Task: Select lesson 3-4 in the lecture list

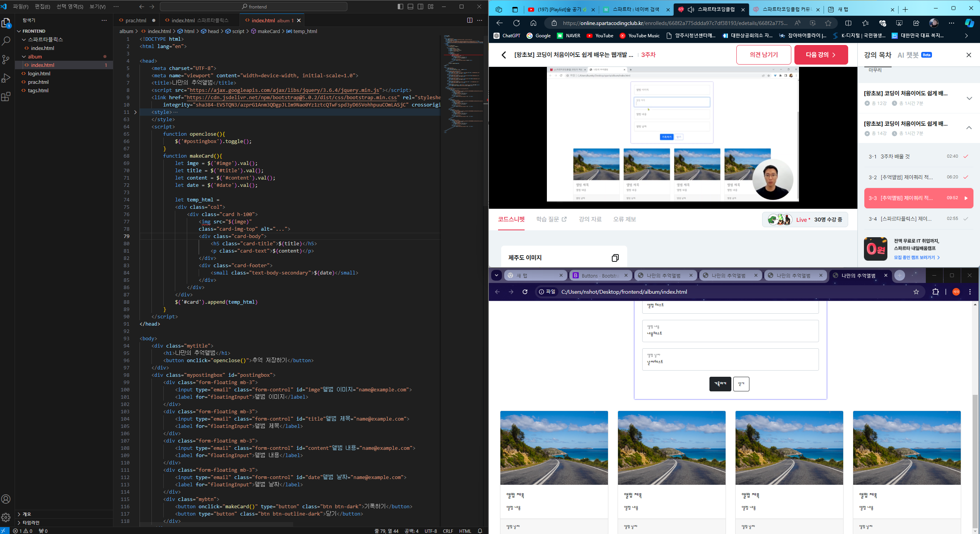Action: pyautogui.click(x=919, y=219)
